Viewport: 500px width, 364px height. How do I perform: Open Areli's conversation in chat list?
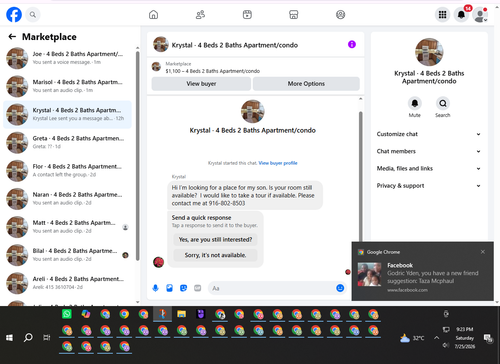(67, 283)
